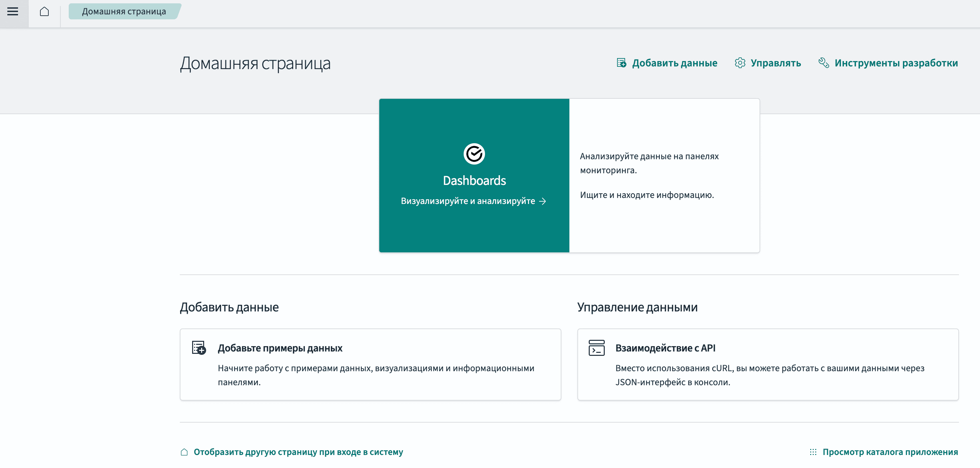The image size is (980, 468).
Task: Click the Dashboards circular logo icon
Action: (x=474, y=154)
